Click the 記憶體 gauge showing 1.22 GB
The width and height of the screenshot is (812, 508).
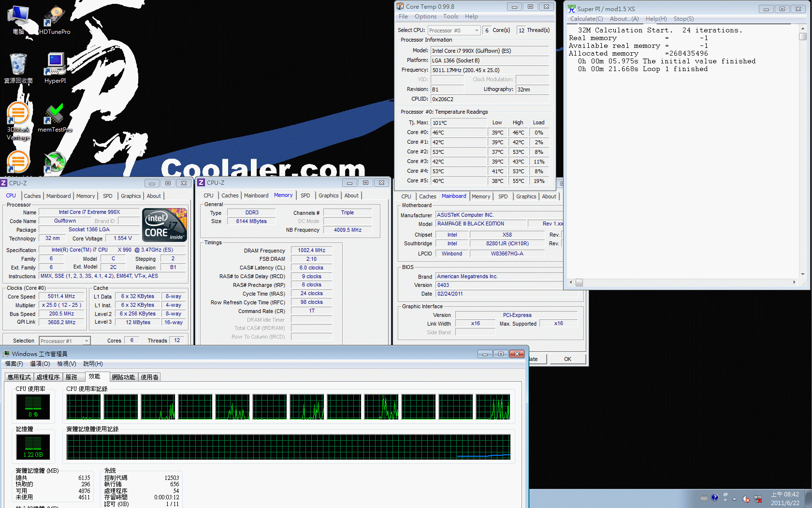tap(33, 447)
